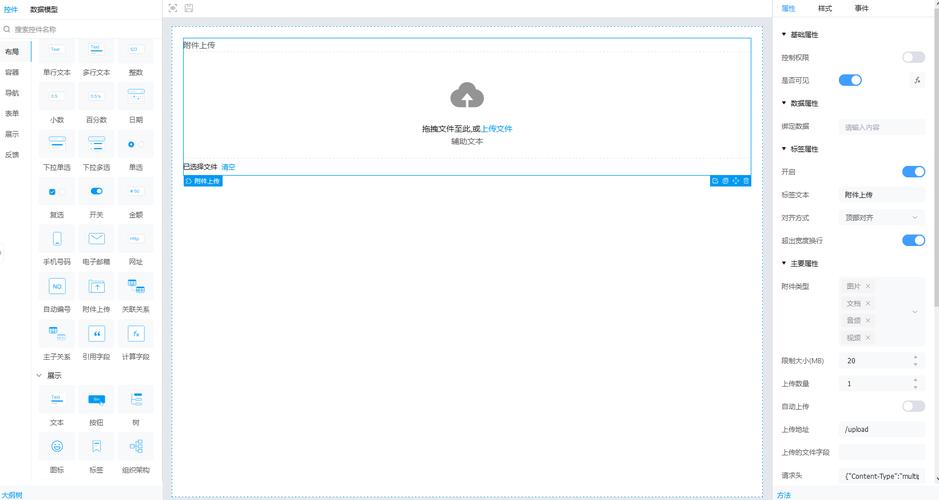Viewport: 939px width, 500px height.
Task: Open the 对齐方式 dropdown
Action: [x=881, y=218]
